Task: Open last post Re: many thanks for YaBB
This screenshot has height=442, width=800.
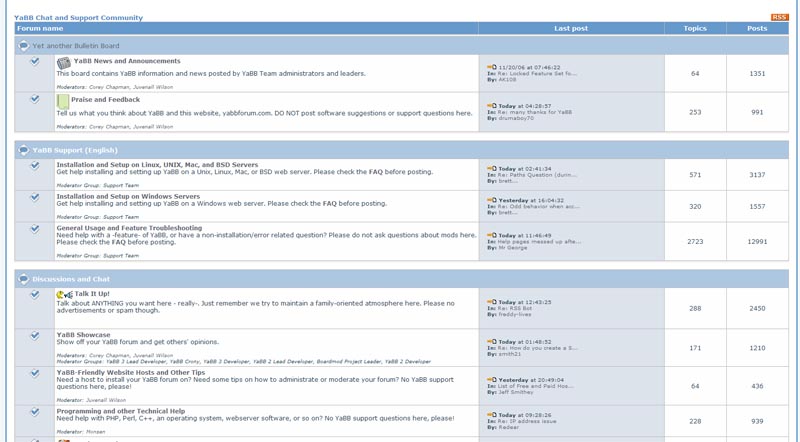Action: point(535,112)
